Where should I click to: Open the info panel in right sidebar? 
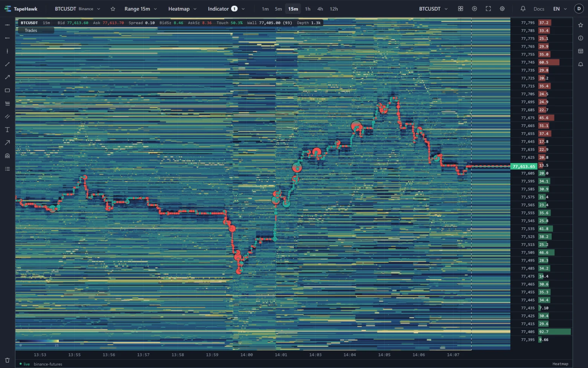[580, 38]
